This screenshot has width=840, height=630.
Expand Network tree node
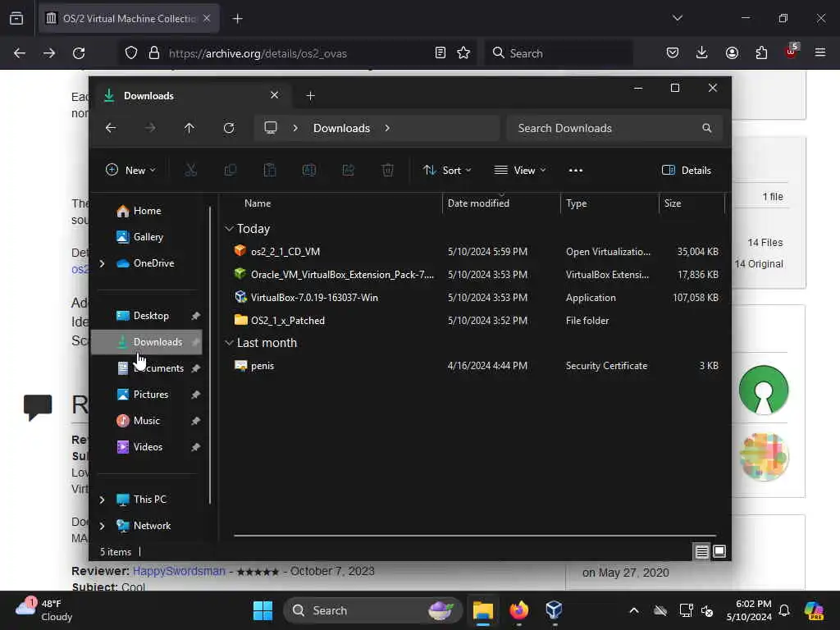pyautogui.click(x=103, y=526)
